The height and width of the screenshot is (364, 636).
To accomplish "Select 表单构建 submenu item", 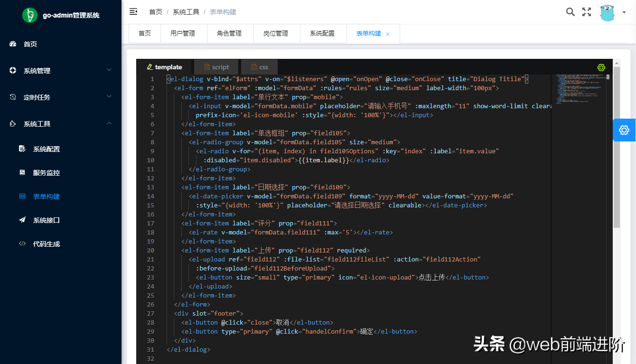I will 61,196.
